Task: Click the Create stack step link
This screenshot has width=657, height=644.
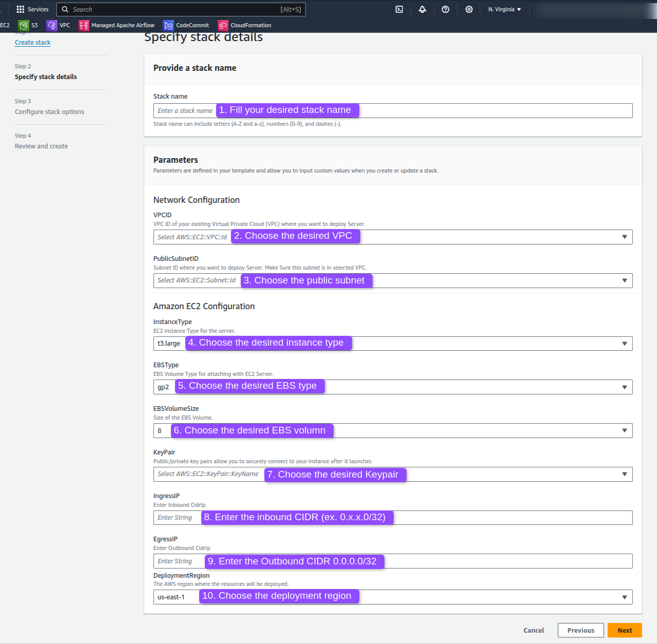Action: pos(33,43)
